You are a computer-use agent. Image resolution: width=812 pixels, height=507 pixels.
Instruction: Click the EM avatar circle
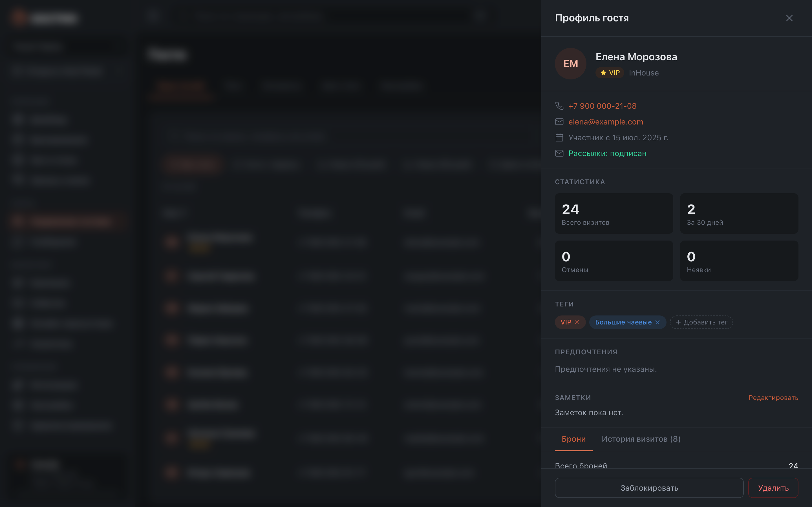point(570,64)
